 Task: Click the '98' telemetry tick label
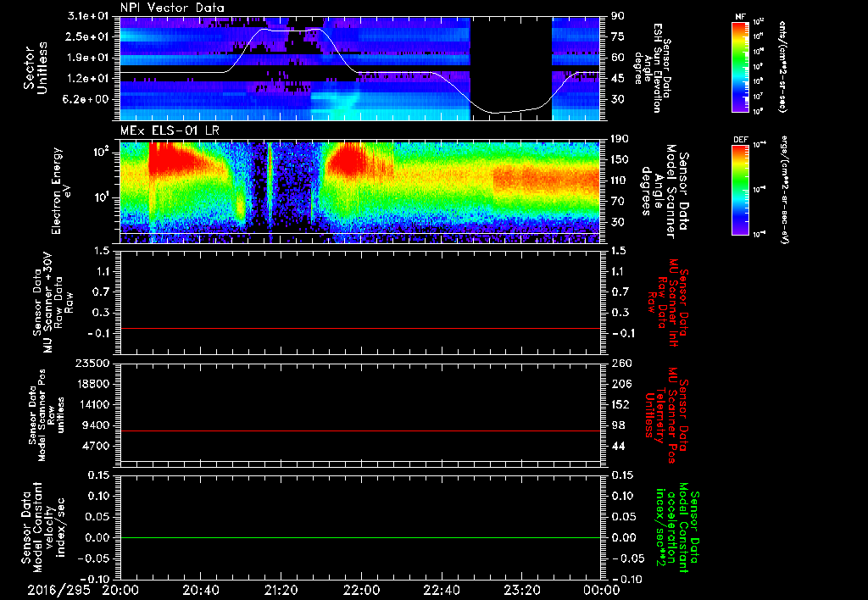tap(617, 425)
